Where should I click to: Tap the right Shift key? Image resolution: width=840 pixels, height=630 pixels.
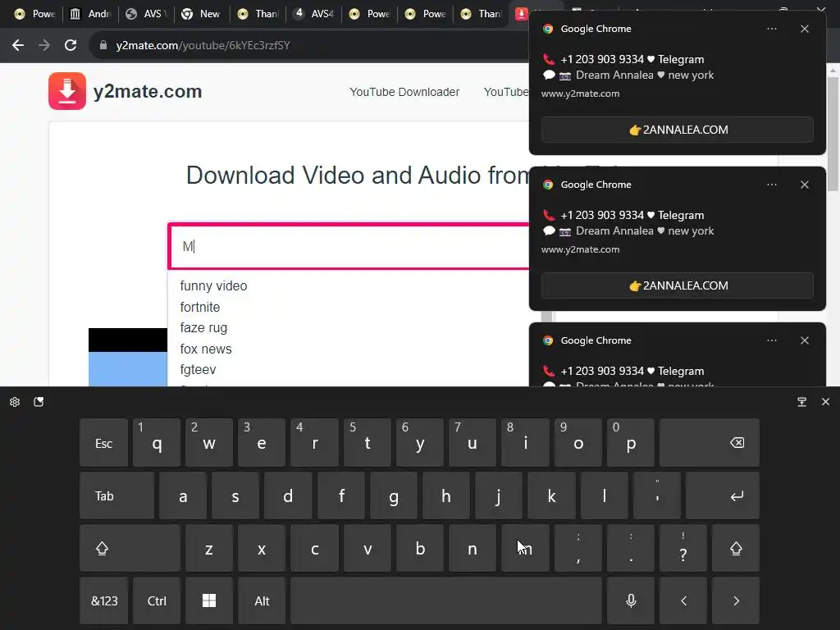[736, 548]
